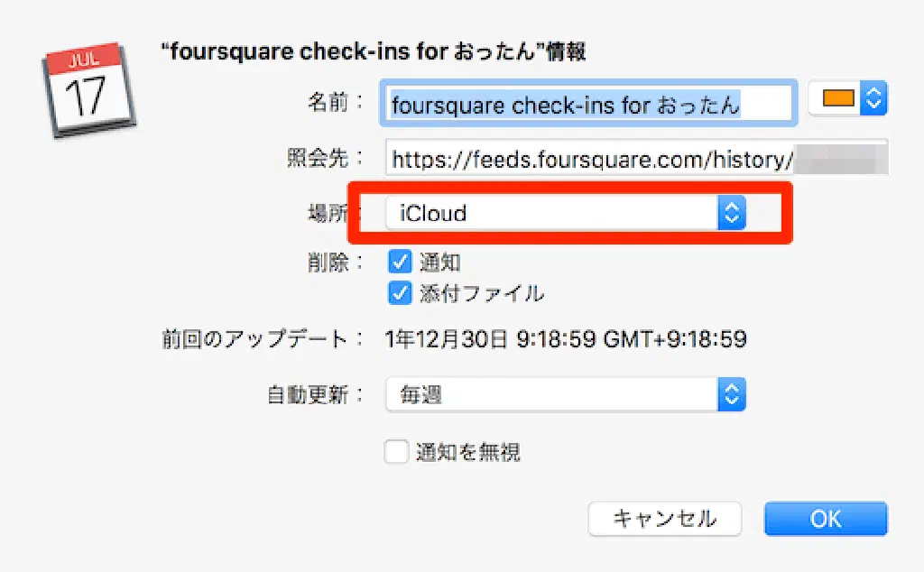The image size is (924, 572).
Task: Uncheck the 通知 checkbox under 削除
Action: point(400,263)
